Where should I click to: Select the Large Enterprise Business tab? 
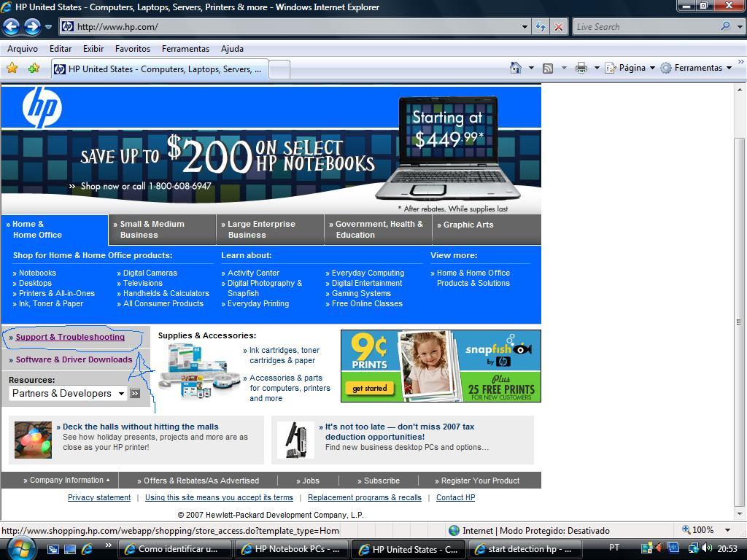(270, 230)
